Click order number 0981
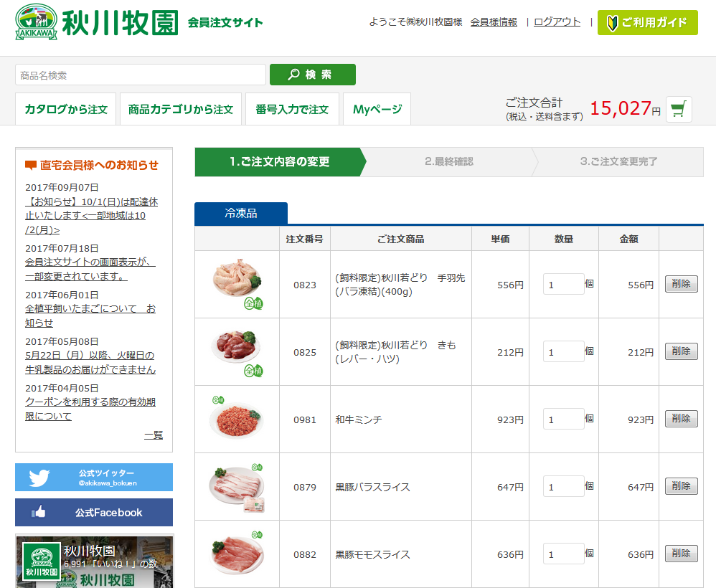 click(x=305, y=419)
